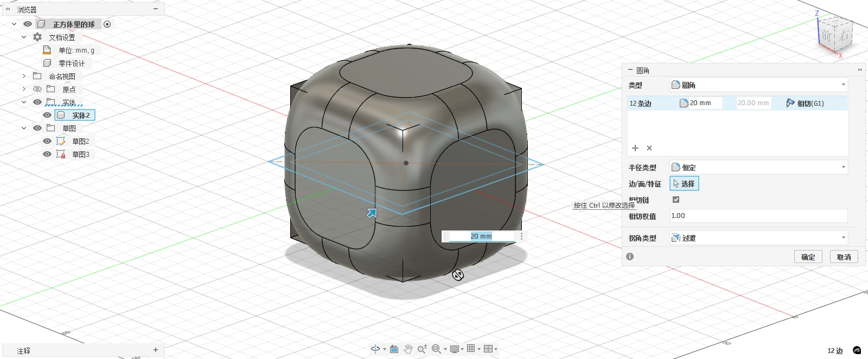
Task: Click the 零件设计 cube icon
Action: tap(47, 63)
